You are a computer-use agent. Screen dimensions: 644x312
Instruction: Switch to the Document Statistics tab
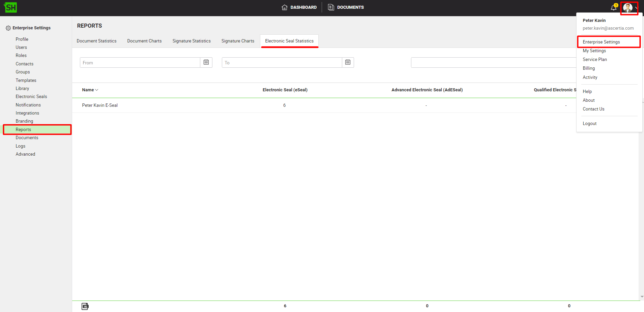tap(96, 41)
